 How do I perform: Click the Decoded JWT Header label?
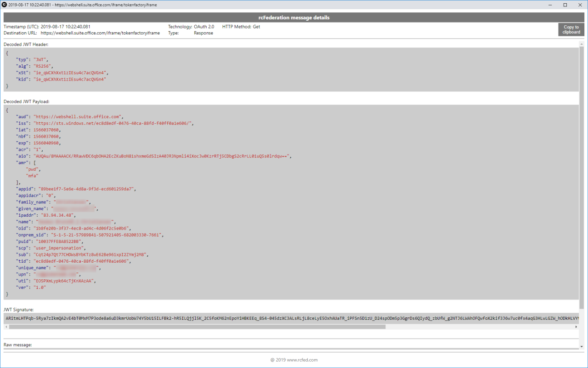point(26,44)
